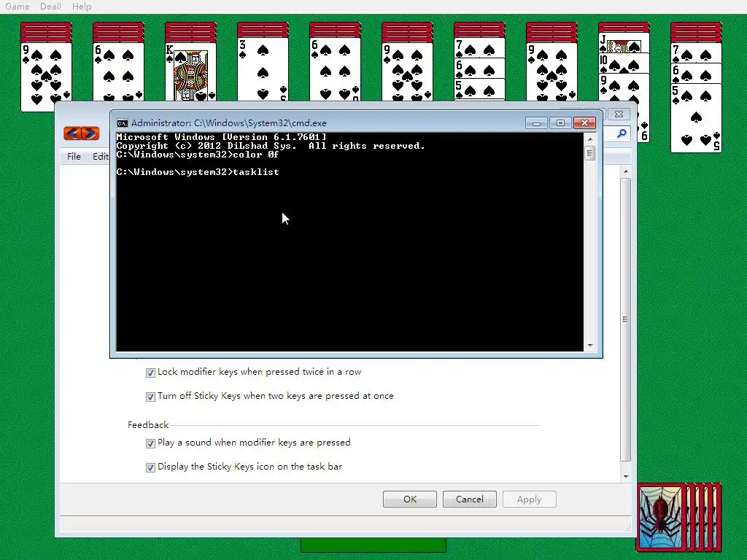747x560 pixels.
Task: Click the OK button
Action: pyautogui.click(x=410, y=499)
